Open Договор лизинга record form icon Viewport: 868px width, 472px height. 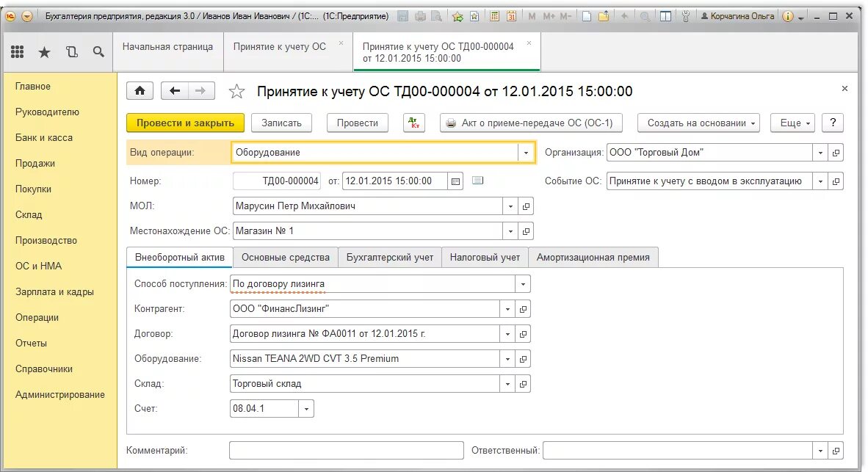(x=523, y=334)
